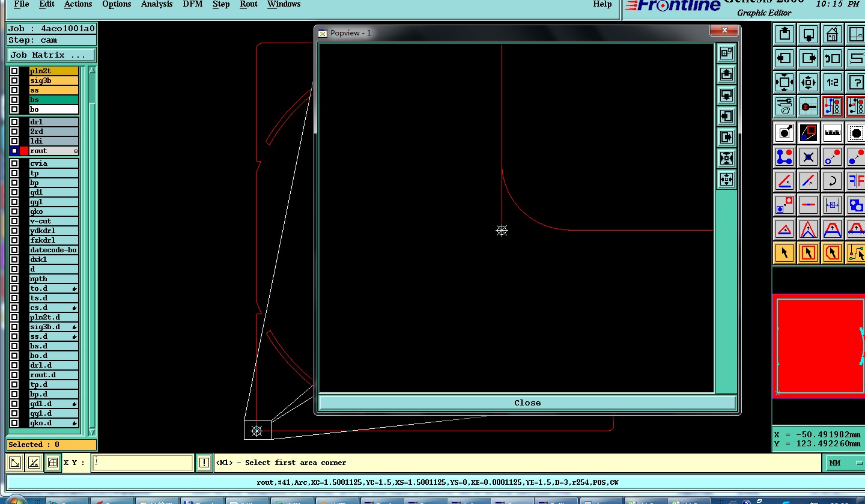This screenshot has height=504, width=865.
Task: Click the red-blue triangle arrow-up icon
Action: (x=785, y=229)
